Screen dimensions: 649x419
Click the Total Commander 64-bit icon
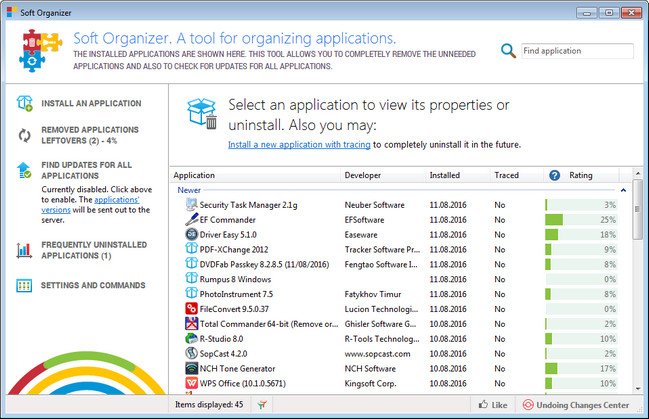[191, 323]
